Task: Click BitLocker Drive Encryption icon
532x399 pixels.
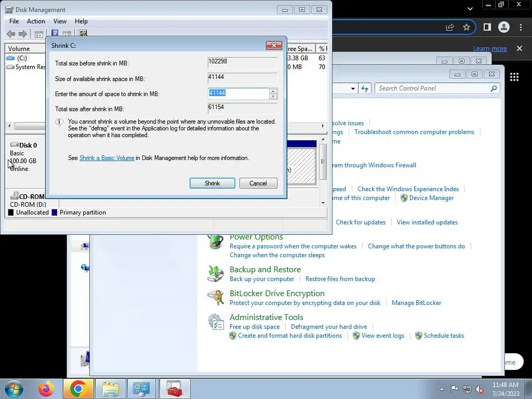Action: pyautogui.click(x=216, y=298)
